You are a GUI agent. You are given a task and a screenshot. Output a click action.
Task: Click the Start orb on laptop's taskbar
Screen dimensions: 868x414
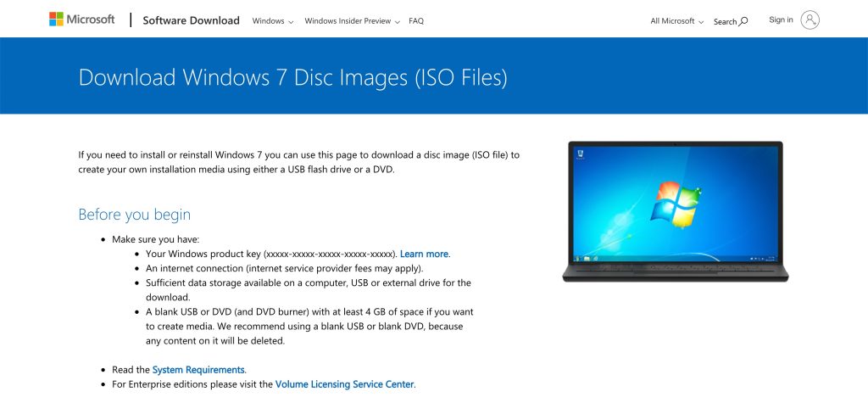pyautogui.click(x=577, y=258)
